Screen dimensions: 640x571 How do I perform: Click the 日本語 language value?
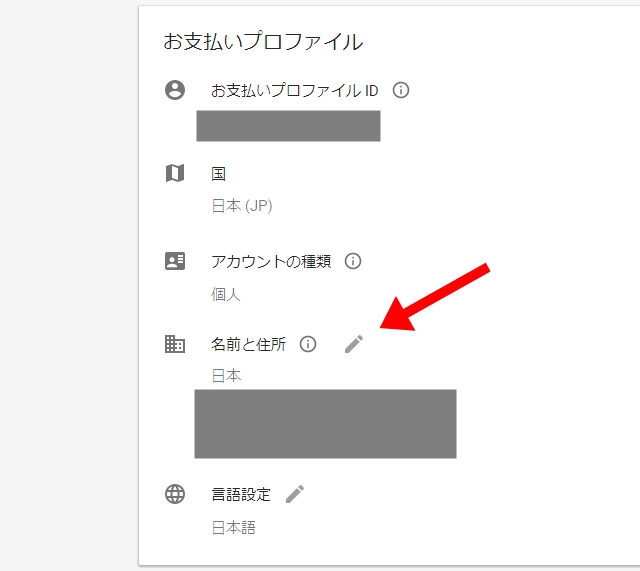(x=233, y=528)
